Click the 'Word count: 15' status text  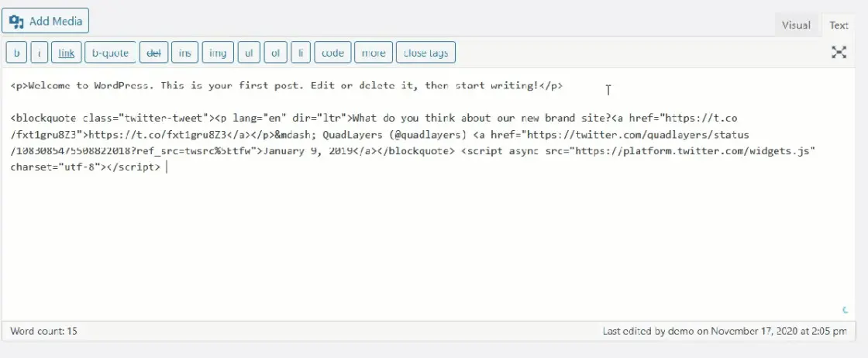43,332
